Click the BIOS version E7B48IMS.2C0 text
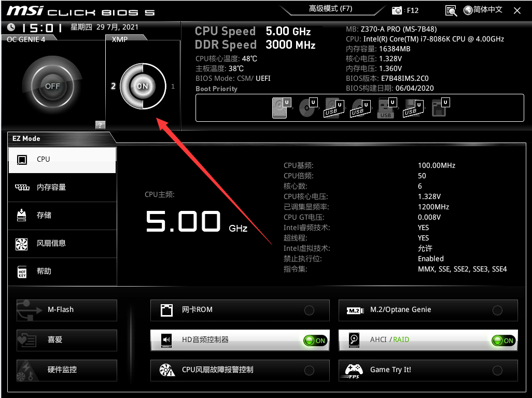This screenshot has width=532, height=398. (404, 78)
